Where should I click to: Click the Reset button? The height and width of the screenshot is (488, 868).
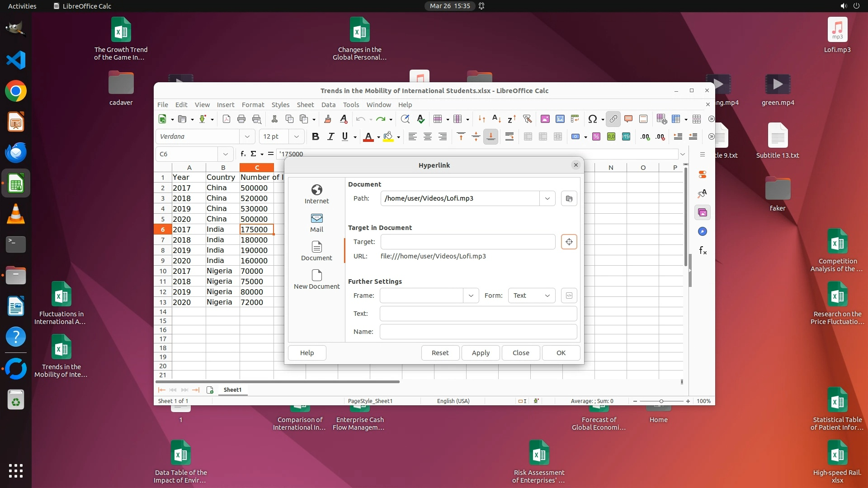[x=440, y=353]
